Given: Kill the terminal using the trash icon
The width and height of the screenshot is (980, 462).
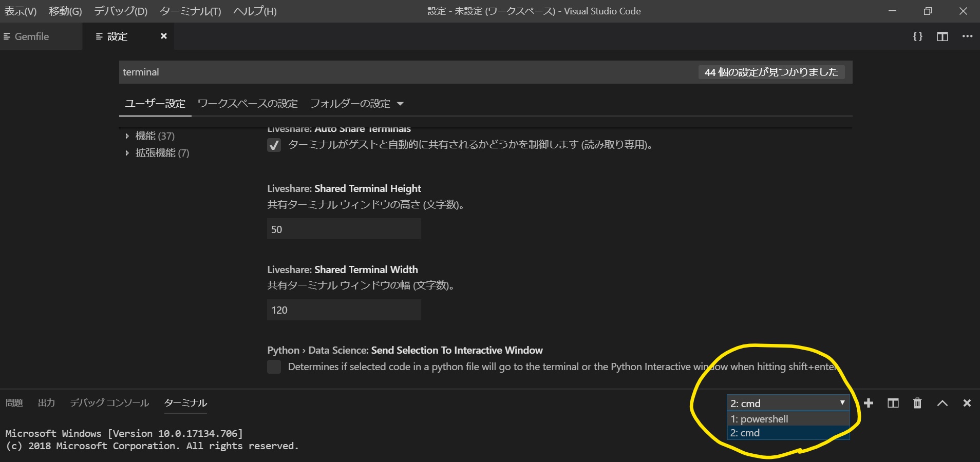Looking at the screenshot, I should pyautogui.click(x=917, y=403).
